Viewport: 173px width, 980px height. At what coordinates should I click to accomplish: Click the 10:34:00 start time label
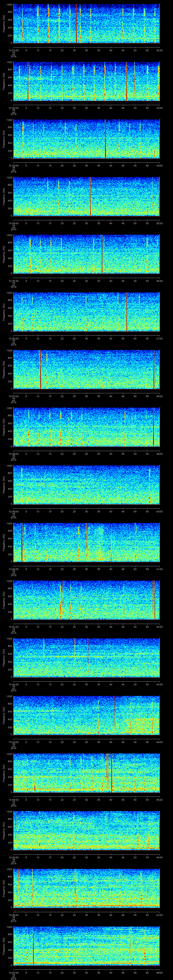(x=13, y=223)
